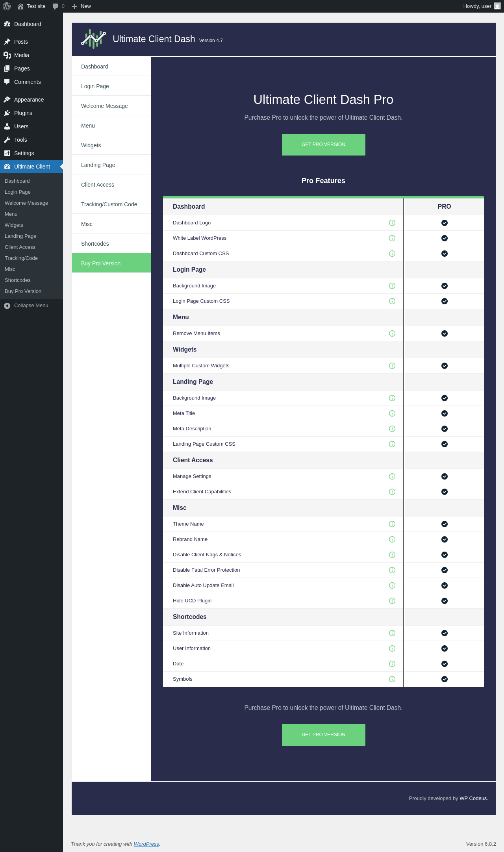
Task: Click the user avatar next to Howdy, user
Action: (x=497, y=6)
